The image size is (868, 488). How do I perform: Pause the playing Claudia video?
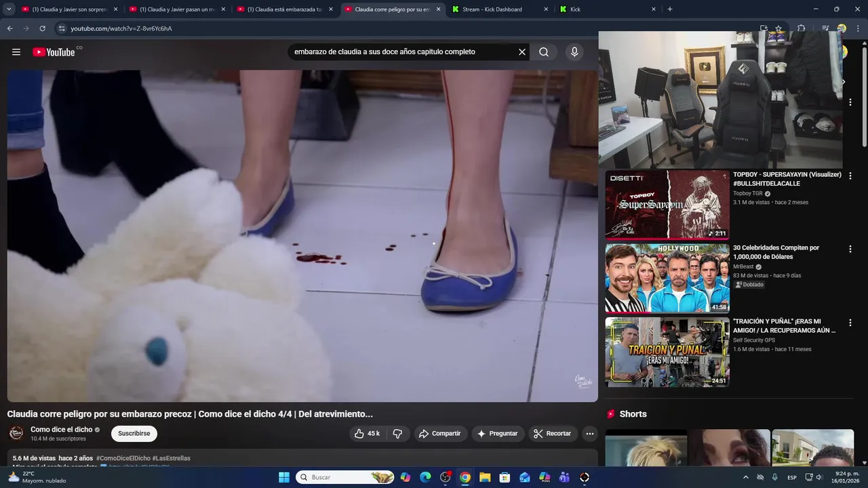[x=302, y=236]
